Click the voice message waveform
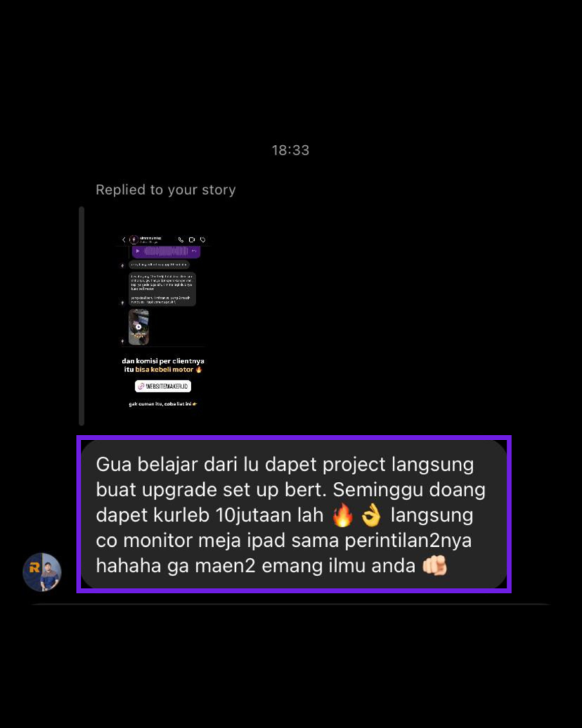582x728 pixels. 166,251
